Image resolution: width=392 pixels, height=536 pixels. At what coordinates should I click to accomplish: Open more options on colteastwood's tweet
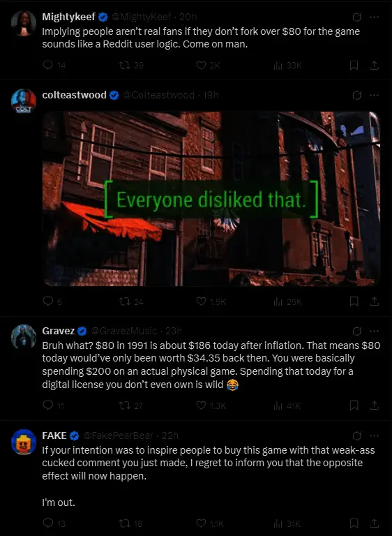(375, 95)
